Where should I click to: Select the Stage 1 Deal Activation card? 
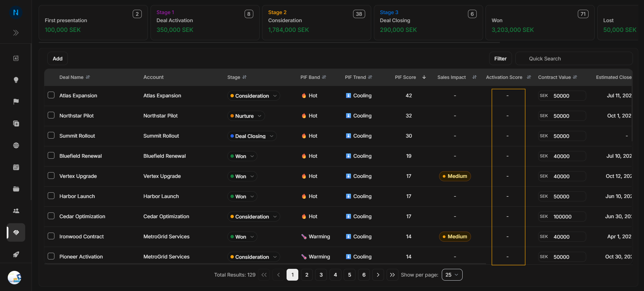pos(205,22)
